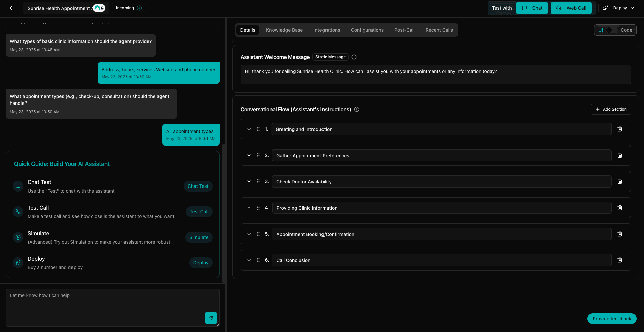The width and height of the screenshot is (644, 332).
Task: Delete the Check Doctor Availability section
Action: (620, 181)
